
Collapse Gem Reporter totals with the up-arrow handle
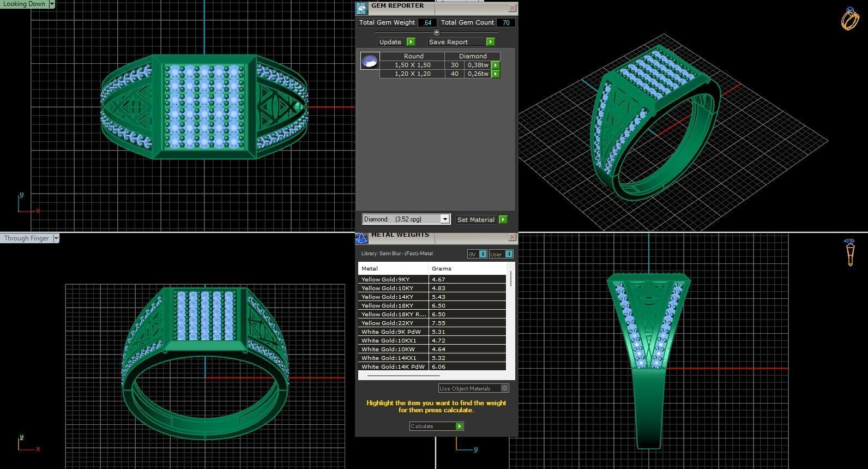(436, 32)
